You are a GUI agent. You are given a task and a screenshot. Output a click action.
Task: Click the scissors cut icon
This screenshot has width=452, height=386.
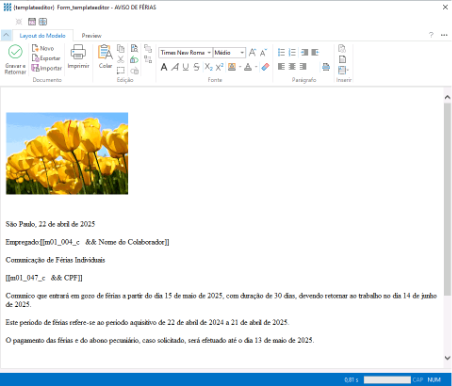(121, 60)
